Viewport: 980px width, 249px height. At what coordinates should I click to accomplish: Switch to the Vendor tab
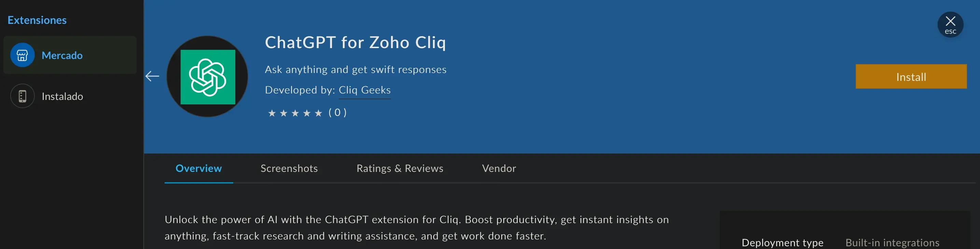click(x=499, y=169)
